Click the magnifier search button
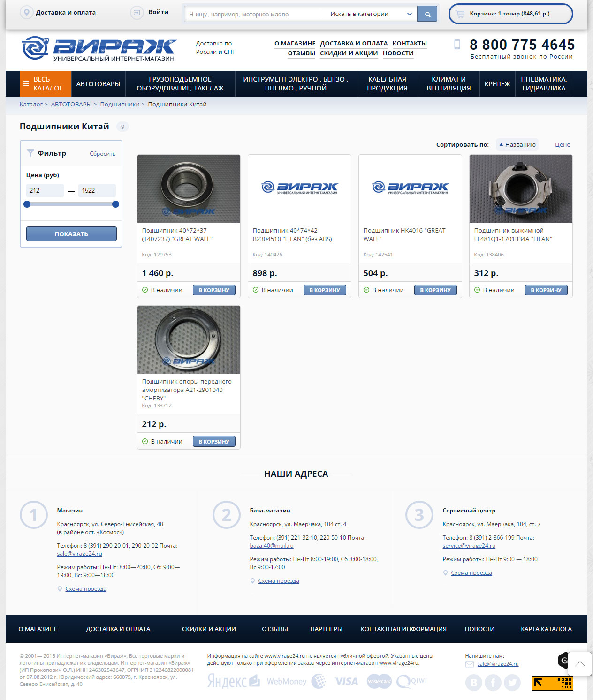Screen dimensions: 593x700 pos(427,14)
